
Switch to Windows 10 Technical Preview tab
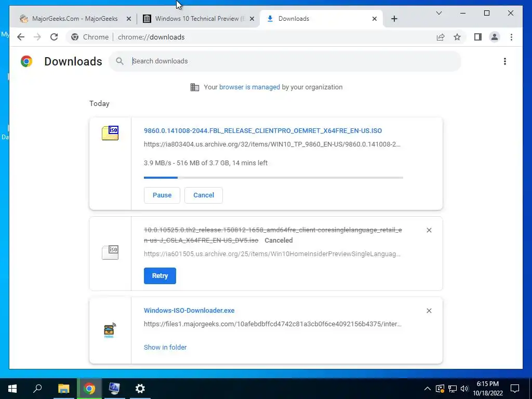199,19
